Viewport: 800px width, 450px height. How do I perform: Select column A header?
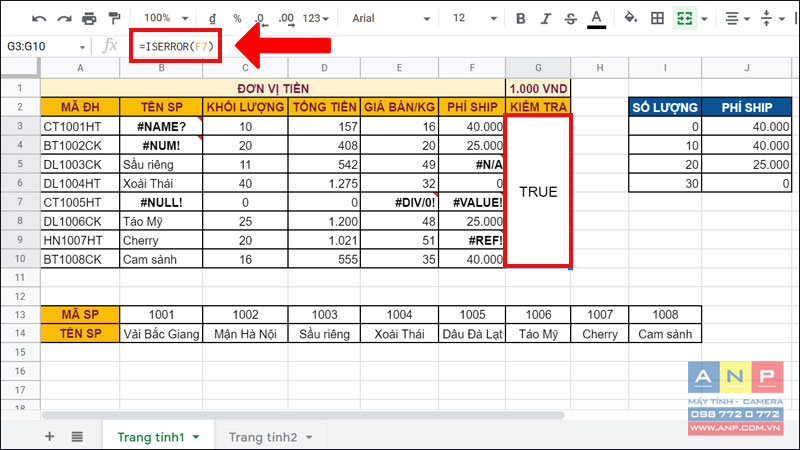[80, 68]
